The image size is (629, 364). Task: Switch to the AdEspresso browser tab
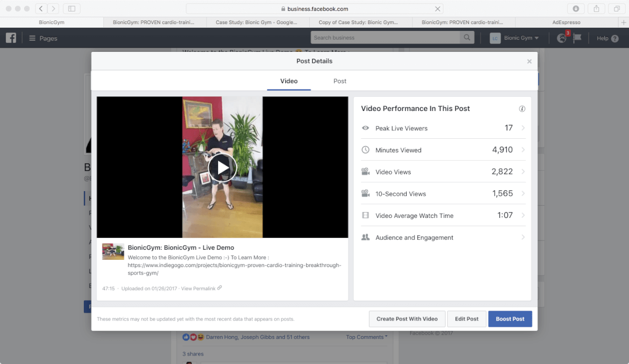pyautogui.click(x=567, y=23)
